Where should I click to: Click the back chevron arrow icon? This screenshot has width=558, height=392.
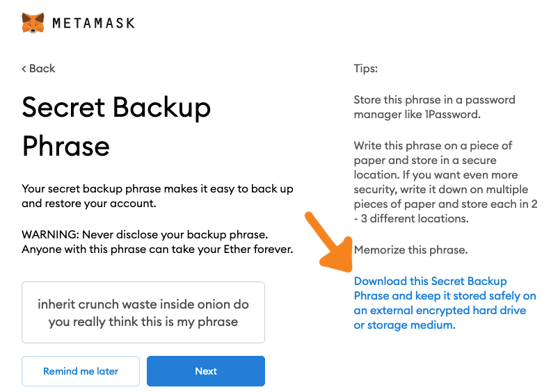click(x=24, y=69)
